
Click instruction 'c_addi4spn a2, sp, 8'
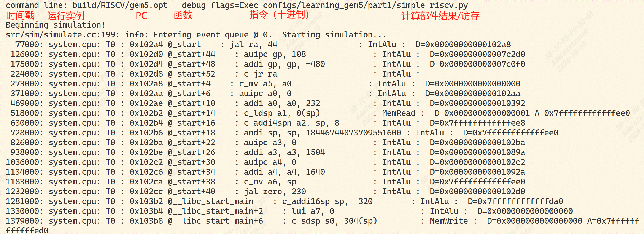point(292,123)
